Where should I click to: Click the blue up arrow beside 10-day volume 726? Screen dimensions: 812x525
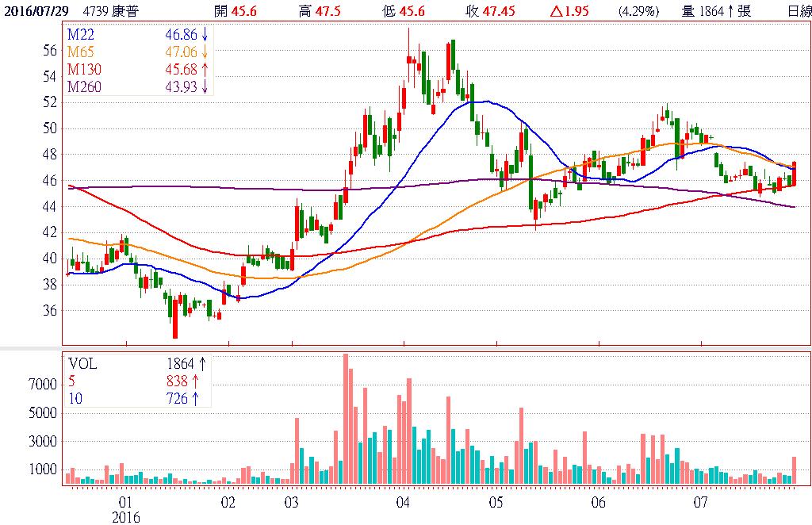[195, 399]
